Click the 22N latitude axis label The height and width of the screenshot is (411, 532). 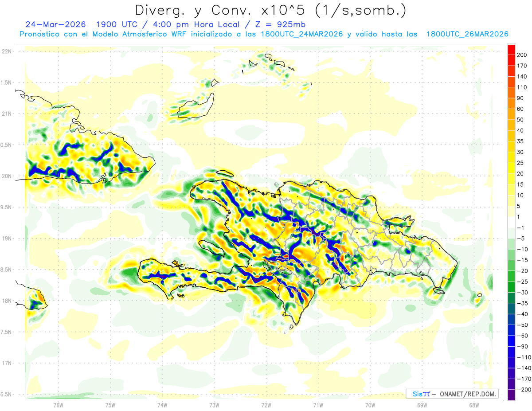tap(6, 51)
